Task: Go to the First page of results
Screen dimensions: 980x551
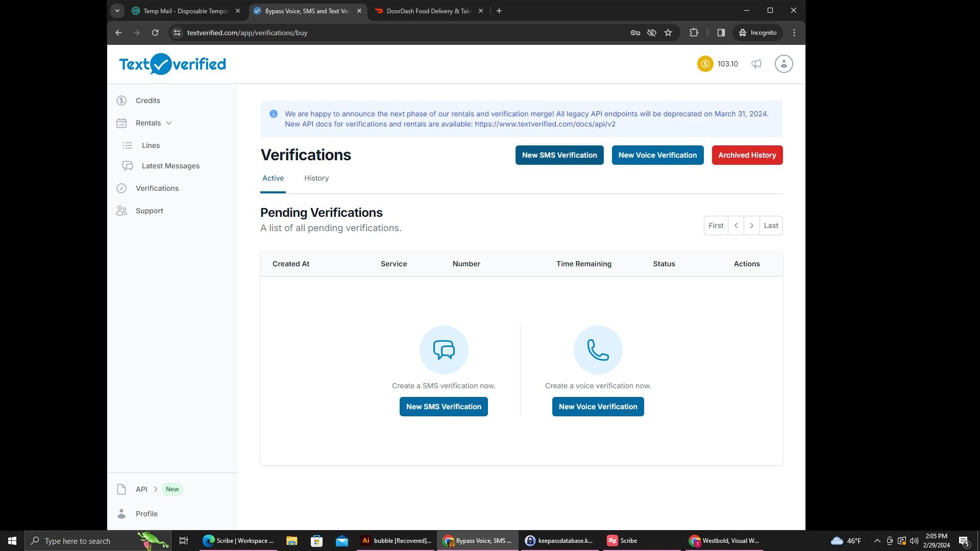Action: 716,226
